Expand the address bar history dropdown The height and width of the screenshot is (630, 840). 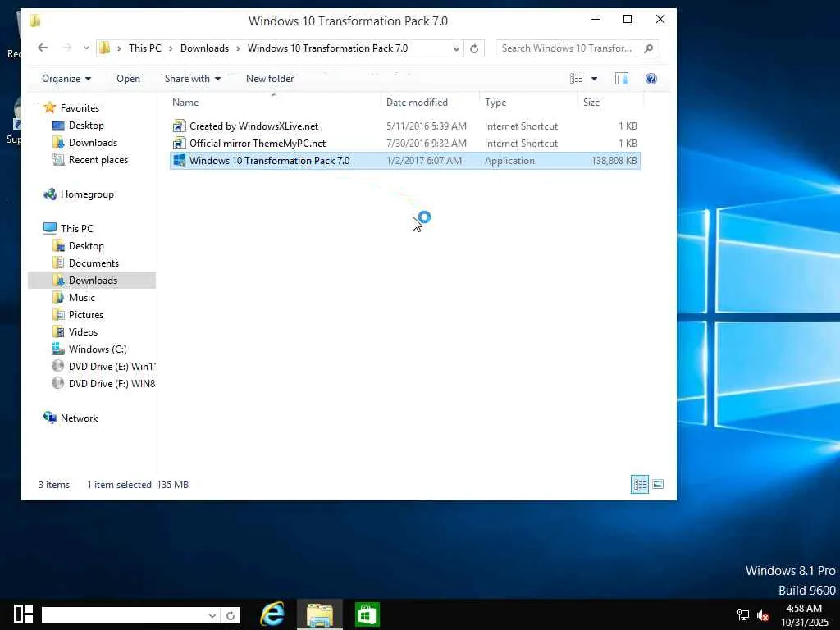456,48
